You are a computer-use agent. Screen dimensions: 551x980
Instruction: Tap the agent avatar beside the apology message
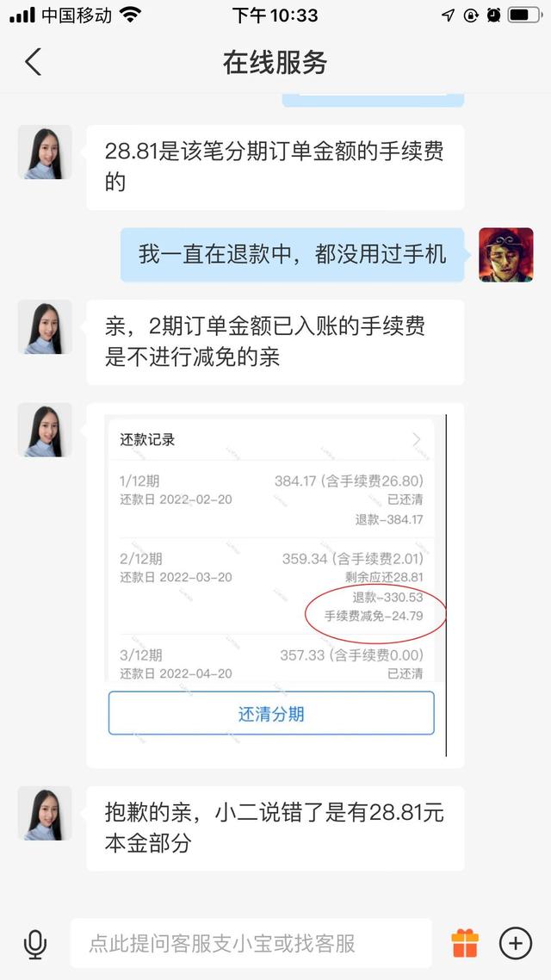click(45, 814)
